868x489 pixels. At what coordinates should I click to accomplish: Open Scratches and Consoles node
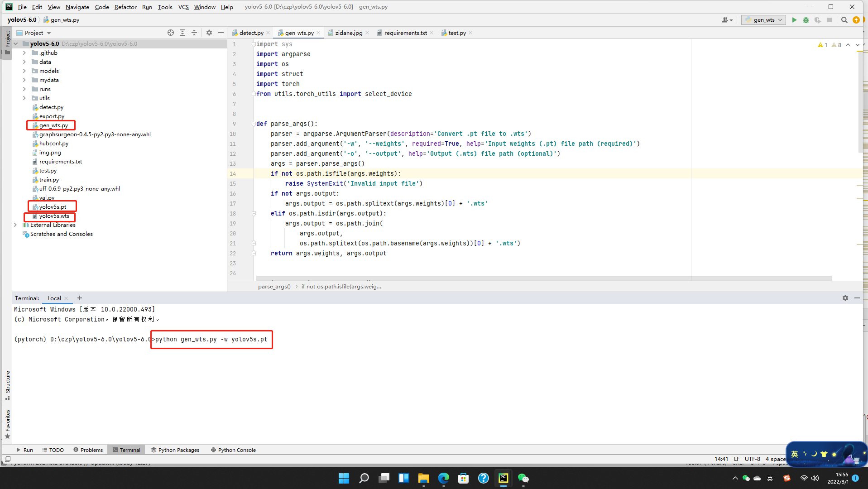click(61, 234)
